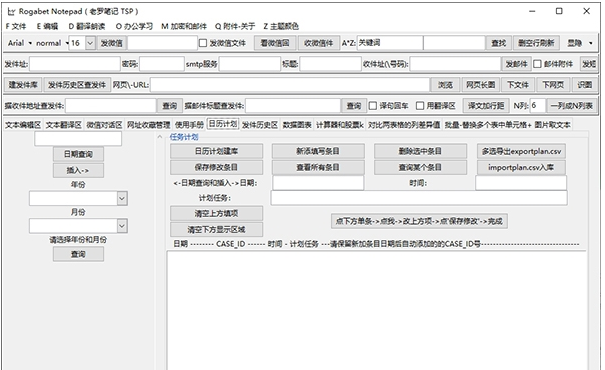Viewport: 605px width, 370px height.
Task: Click the 看微信回 button
Action: click(275, 43)
